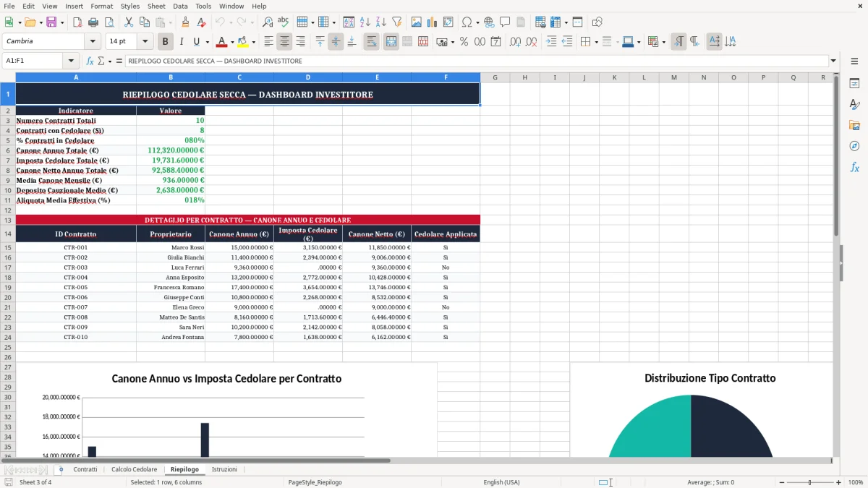Click the Insert Comment icon
Viewport: 868px width, 488px height.
coord(505,22)
